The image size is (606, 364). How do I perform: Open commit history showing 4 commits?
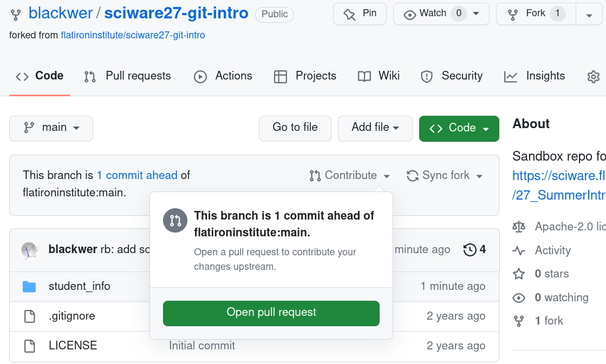pos(474,250)
